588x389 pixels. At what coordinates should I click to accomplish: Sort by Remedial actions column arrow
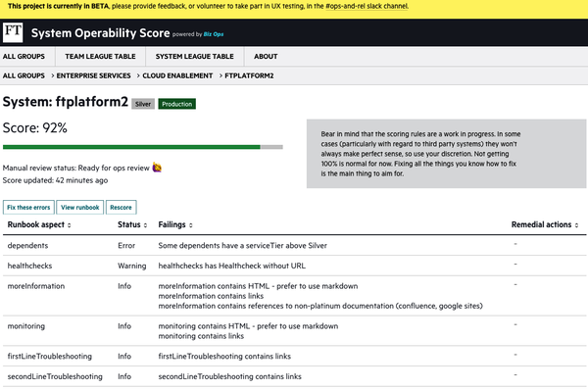pos(577,225)
